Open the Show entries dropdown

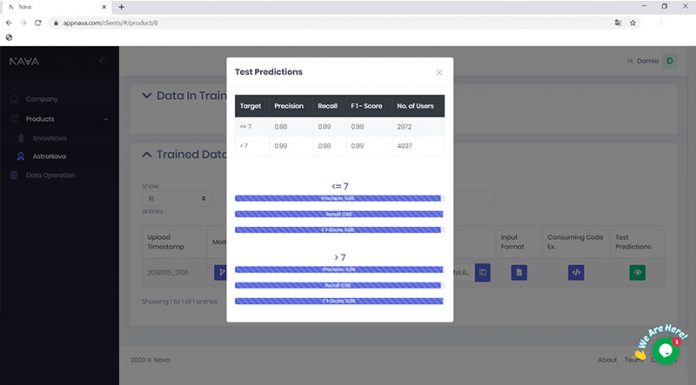pos(176,198)
